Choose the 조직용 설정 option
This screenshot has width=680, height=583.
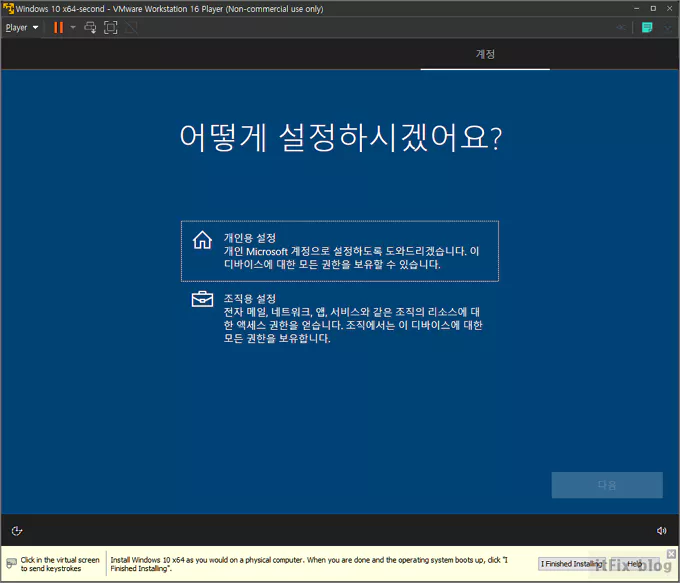pyautogui.click(x=340, y=318)
